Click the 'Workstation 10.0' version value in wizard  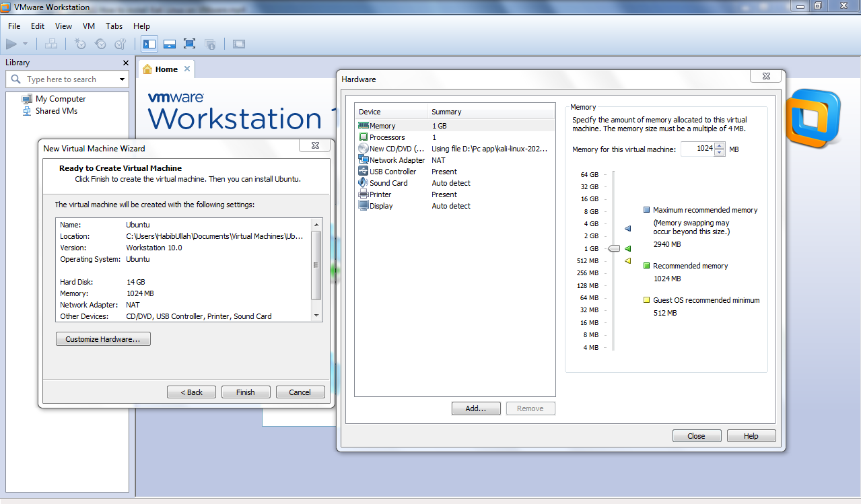154,248
